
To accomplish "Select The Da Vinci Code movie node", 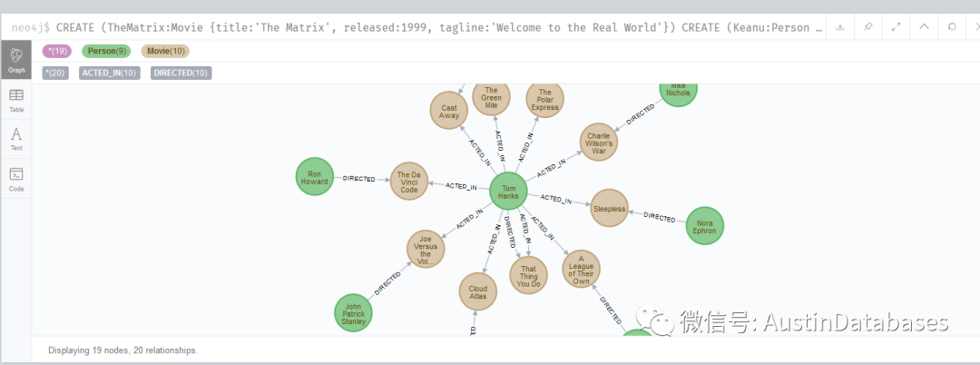I will (x=408, y=182).
